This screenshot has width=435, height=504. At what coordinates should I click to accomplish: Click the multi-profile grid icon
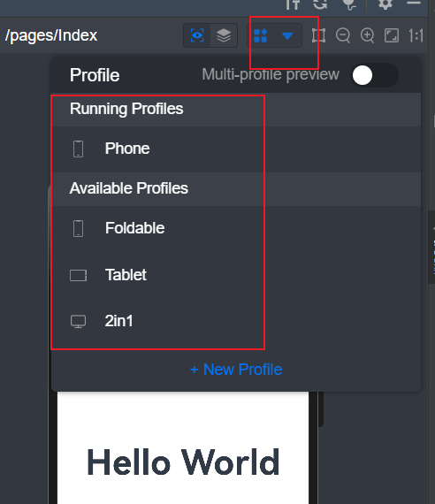pos(261,35)
